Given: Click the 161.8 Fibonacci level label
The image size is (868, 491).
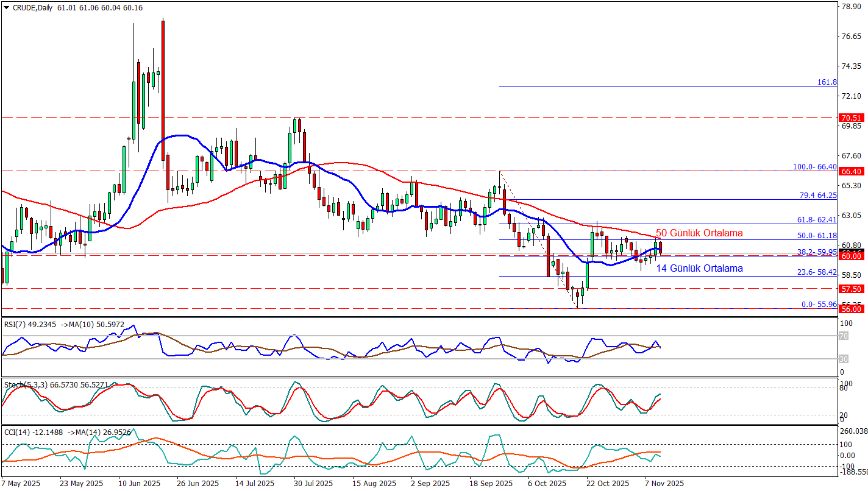Looking at the screenshot, I should pyautogui.click(x=827, y=82).
